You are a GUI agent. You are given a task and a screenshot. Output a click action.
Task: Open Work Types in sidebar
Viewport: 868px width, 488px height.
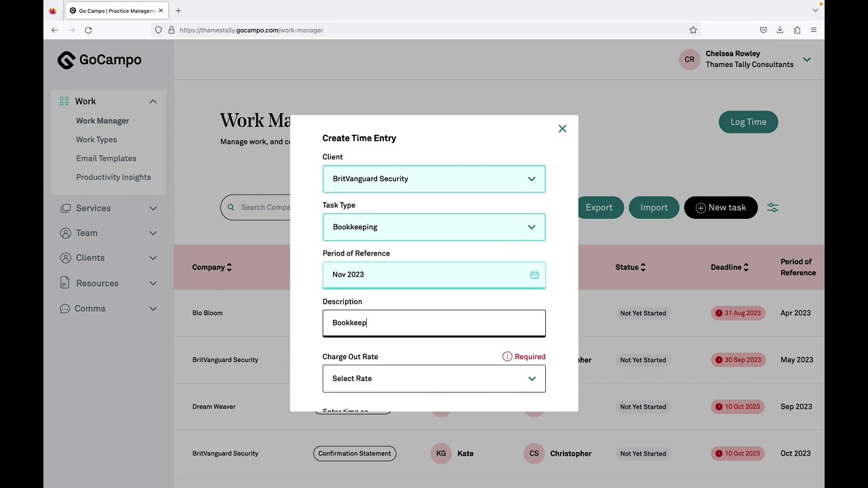[x=96, y=140]
